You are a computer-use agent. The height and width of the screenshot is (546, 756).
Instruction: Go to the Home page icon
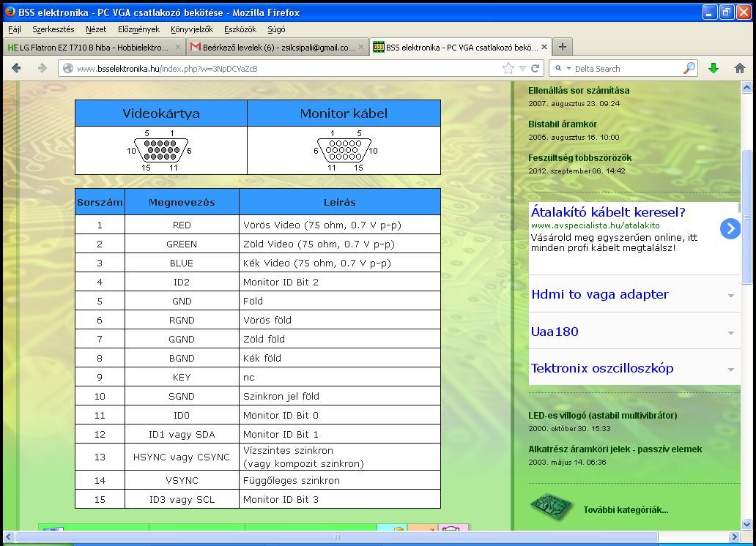point(740,68)
